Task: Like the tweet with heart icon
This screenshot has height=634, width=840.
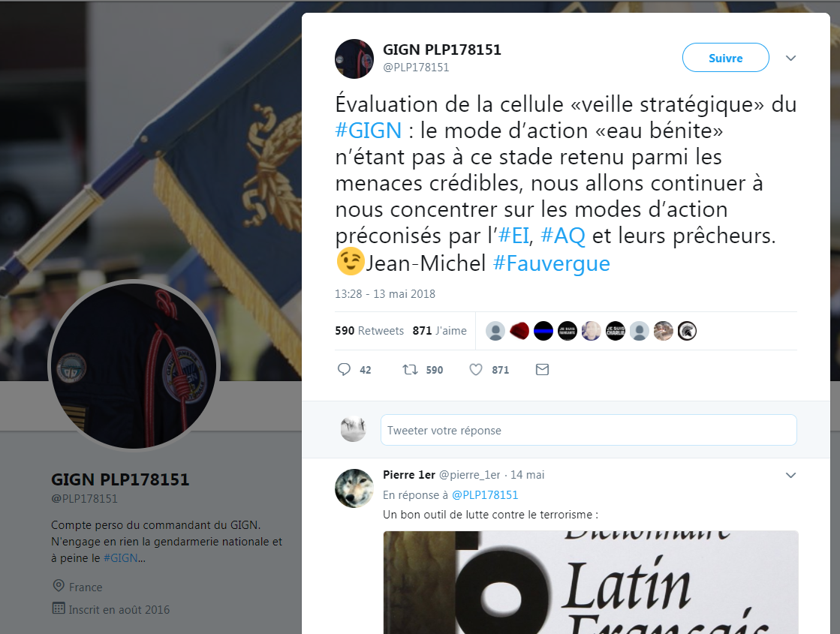Action: [x=476, y=369]
